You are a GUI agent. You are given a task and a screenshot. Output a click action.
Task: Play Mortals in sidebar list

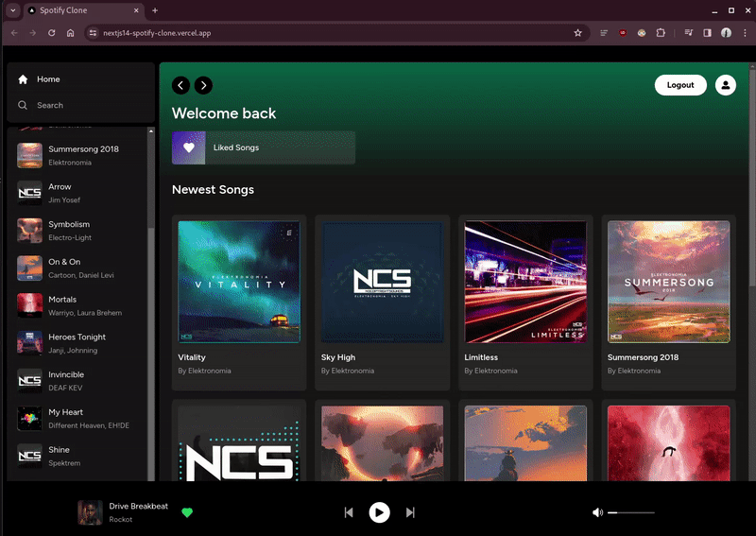tap(79, 306)
